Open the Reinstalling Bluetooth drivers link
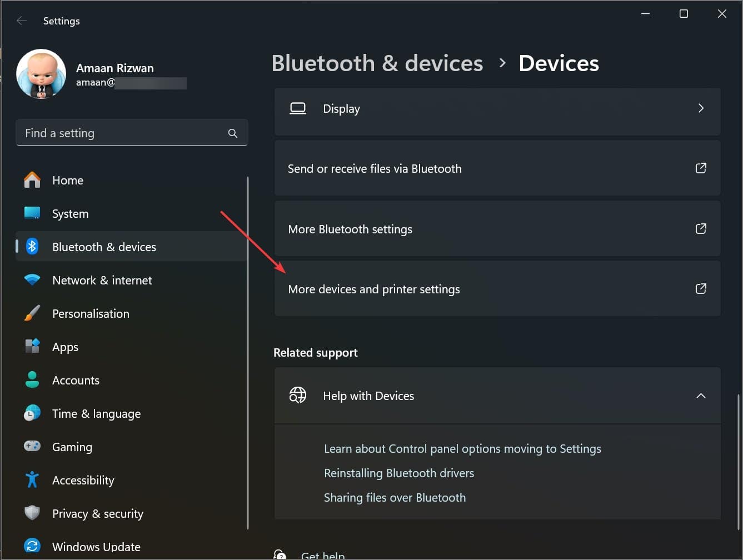 (399, 473)
